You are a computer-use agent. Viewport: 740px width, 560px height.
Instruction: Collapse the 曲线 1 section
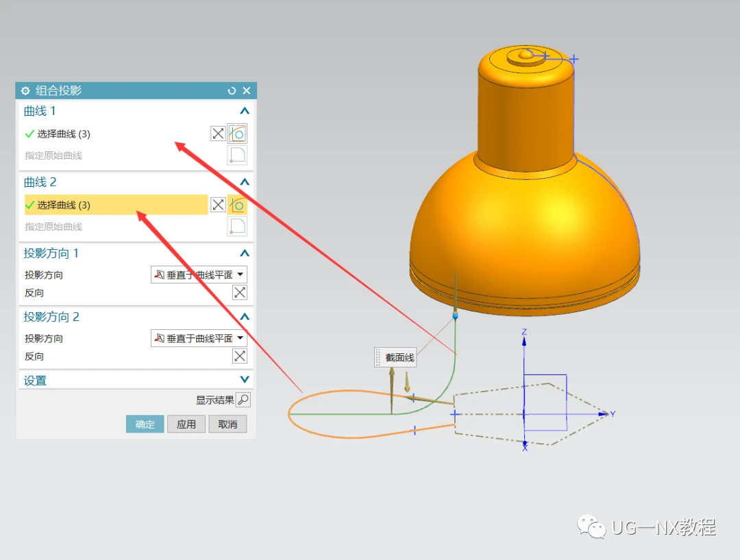[245, 111]
